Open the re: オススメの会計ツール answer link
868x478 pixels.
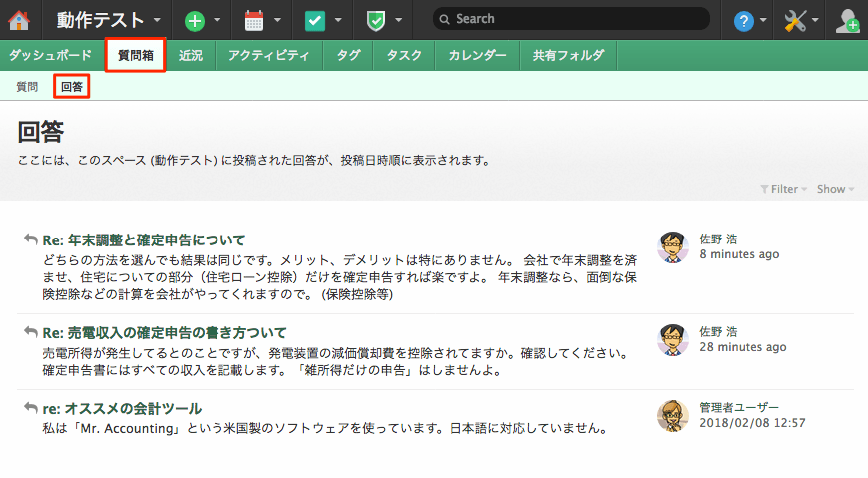point(121,408)
